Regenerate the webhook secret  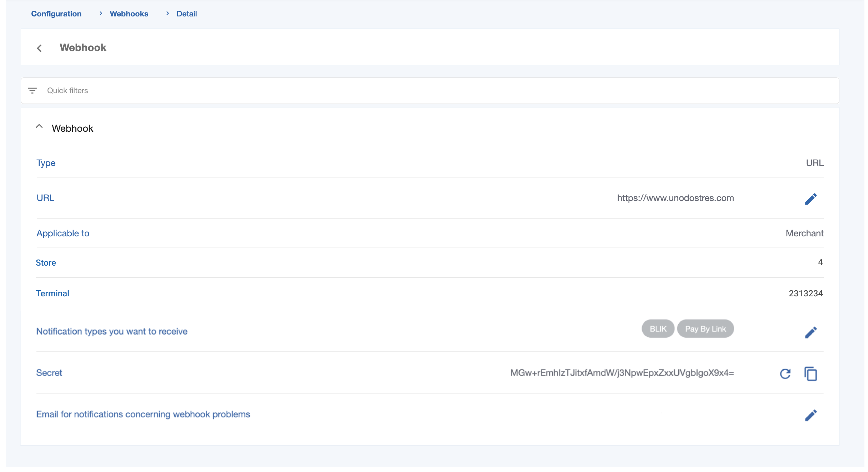[x=785, y=374]
